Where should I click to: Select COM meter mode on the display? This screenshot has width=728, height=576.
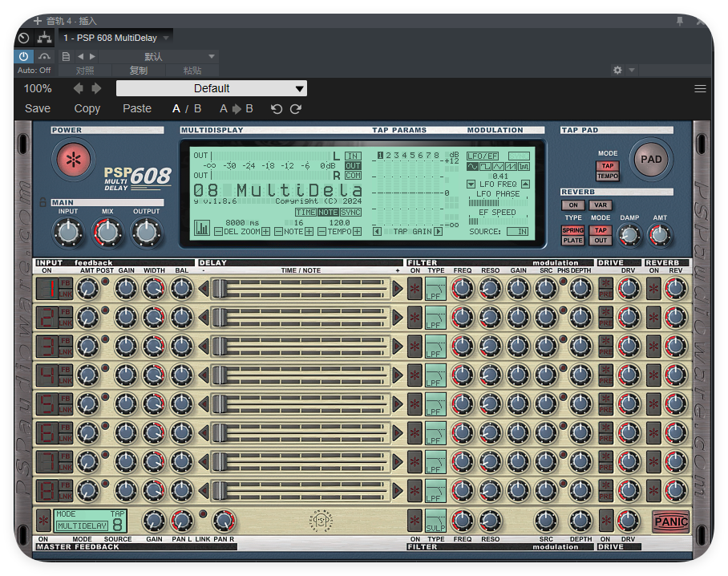point(353,176)
